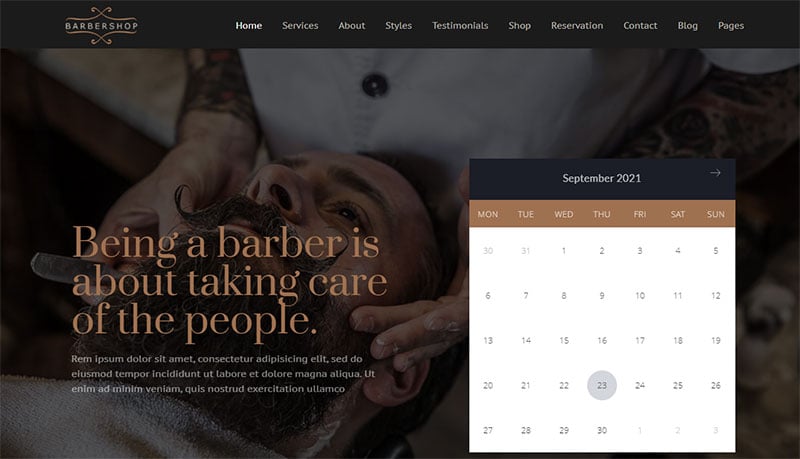The height and width of the screenshot is (459, 800).
Task: Open the Blog link
Action: 688,26
